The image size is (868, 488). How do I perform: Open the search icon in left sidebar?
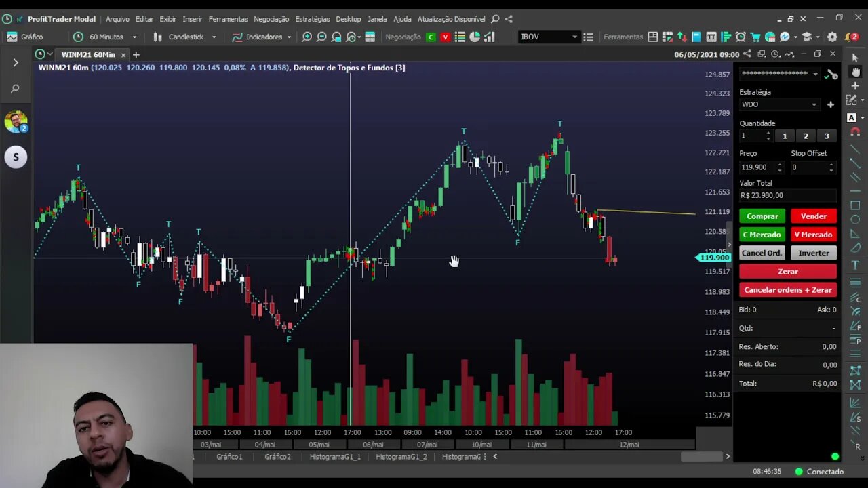(16, 88)
